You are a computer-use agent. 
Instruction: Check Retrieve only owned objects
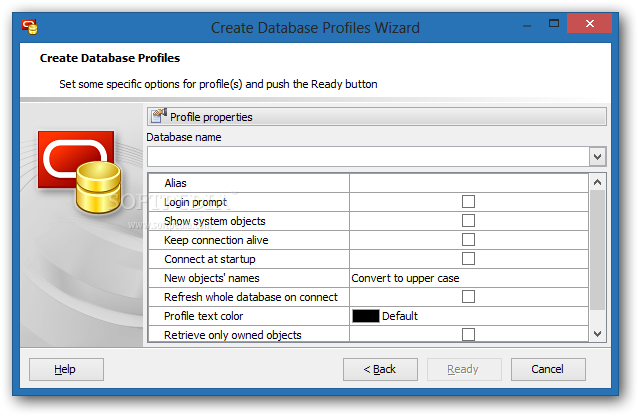click(x=468, y=335)
